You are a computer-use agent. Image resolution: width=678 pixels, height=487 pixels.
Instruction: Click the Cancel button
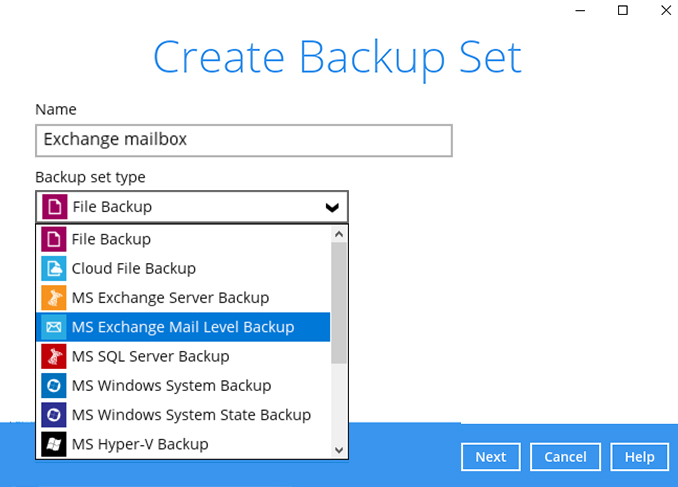[565, 457]
